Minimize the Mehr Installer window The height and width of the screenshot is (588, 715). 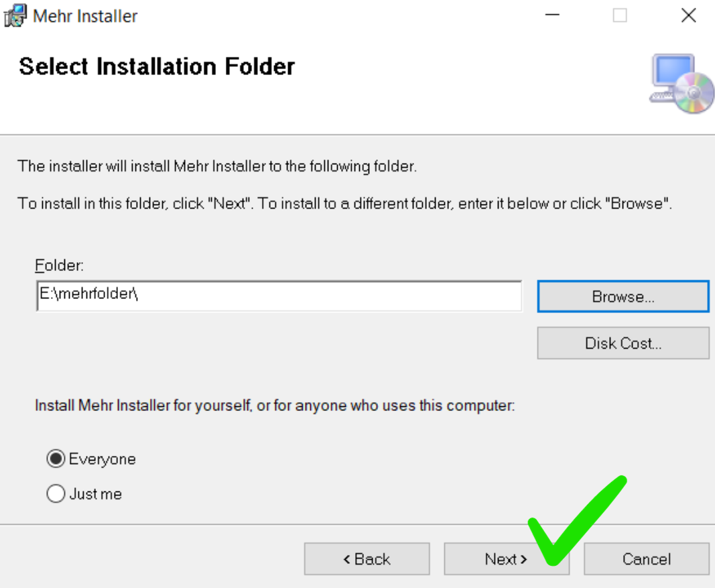coord(552,15)
